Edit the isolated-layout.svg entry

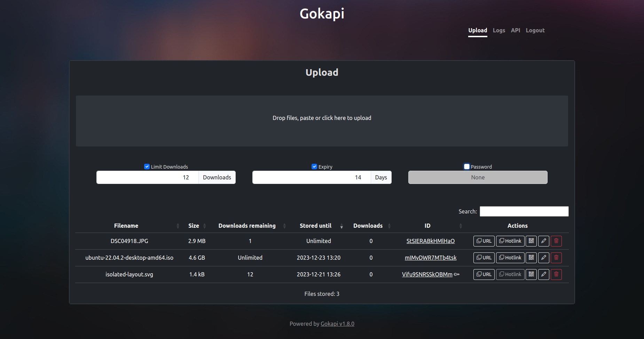[544, 274]
